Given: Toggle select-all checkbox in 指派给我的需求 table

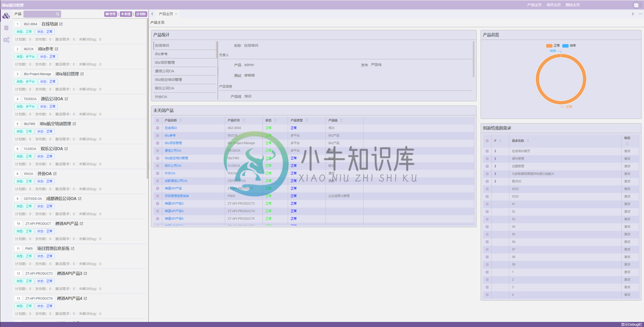Looking at the screenshot, I should pos(487,141).
